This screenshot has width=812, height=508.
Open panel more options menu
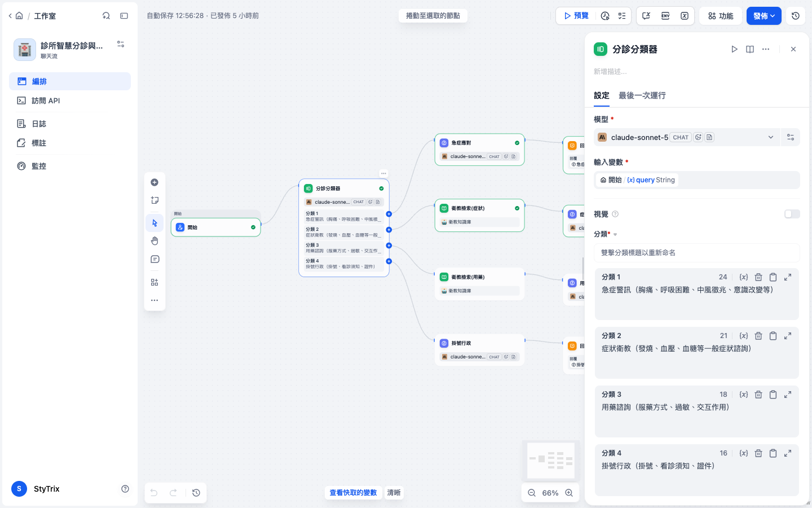766,49
